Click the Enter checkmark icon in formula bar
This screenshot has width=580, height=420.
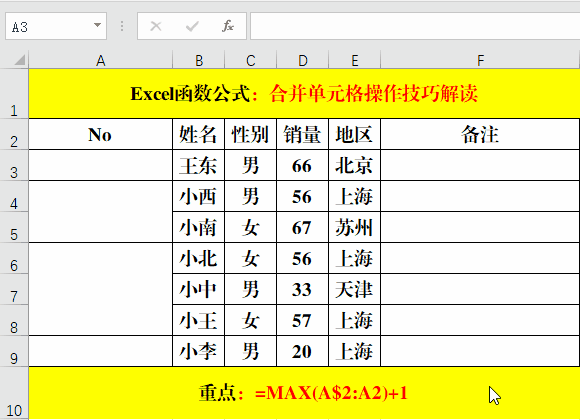pyautogui.click(x=192, y=26)
